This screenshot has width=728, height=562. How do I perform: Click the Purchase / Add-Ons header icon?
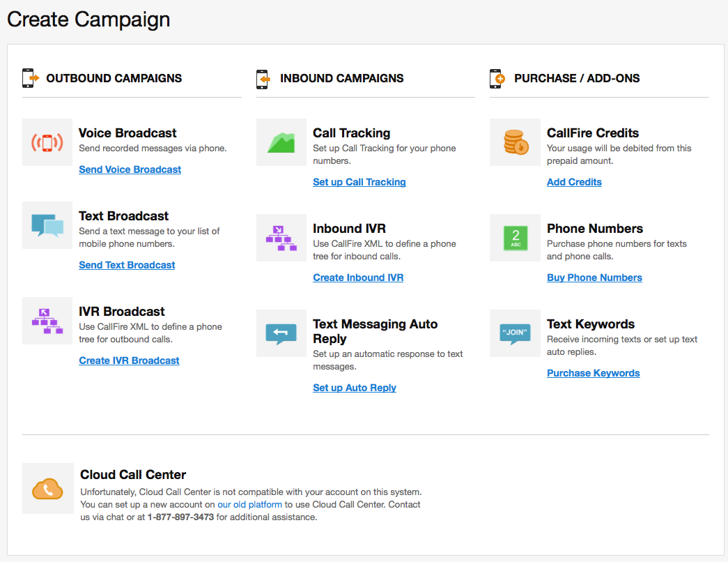click(x=497, y=78)
